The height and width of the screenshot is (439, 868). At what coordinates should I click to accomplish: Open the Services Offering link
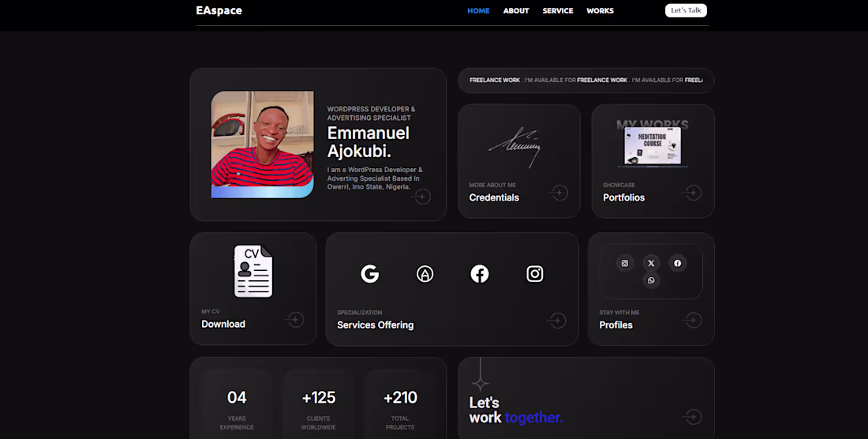pos(376,325)
